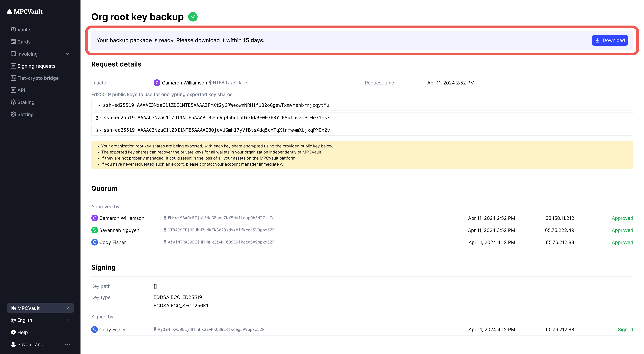Click the Fiat-crypto bridge icon

(x=13, y=78)
